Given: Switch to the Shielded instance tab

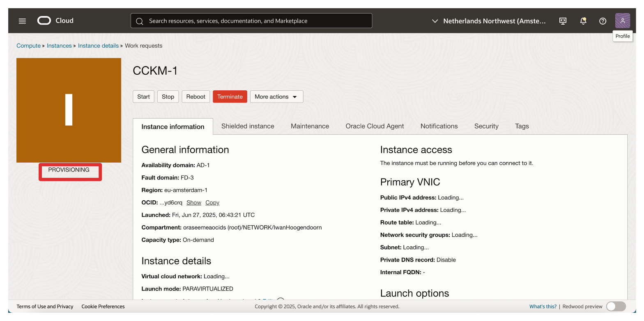Looking at the screenshot, I should coord(248,126).
